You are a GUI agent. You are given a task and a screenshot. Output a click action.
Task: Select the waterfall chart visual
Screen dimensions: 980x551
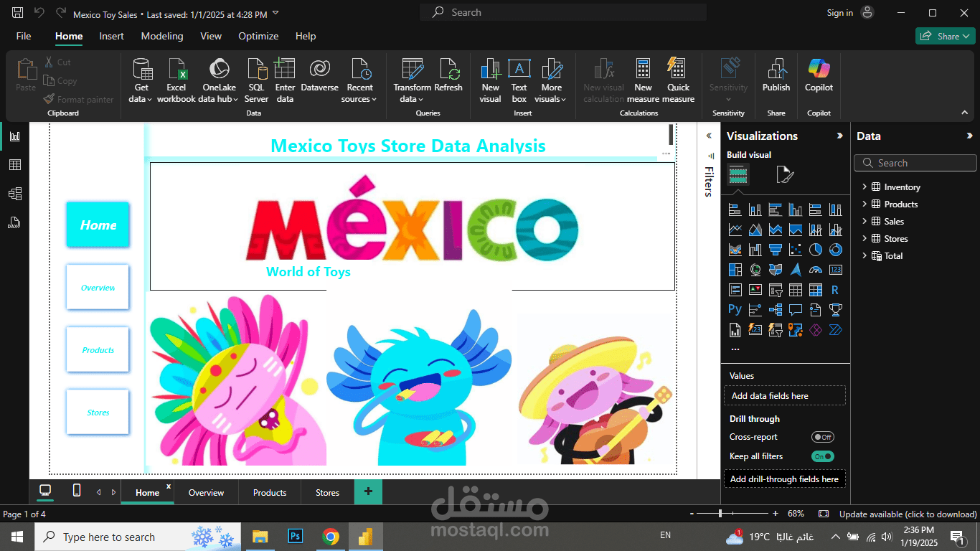pyautogui.click(x=755, y=250)
